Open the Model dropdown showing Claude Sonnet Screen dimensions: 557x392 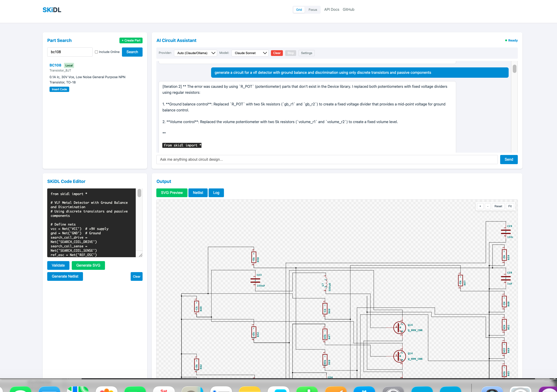tap(250, 53)
